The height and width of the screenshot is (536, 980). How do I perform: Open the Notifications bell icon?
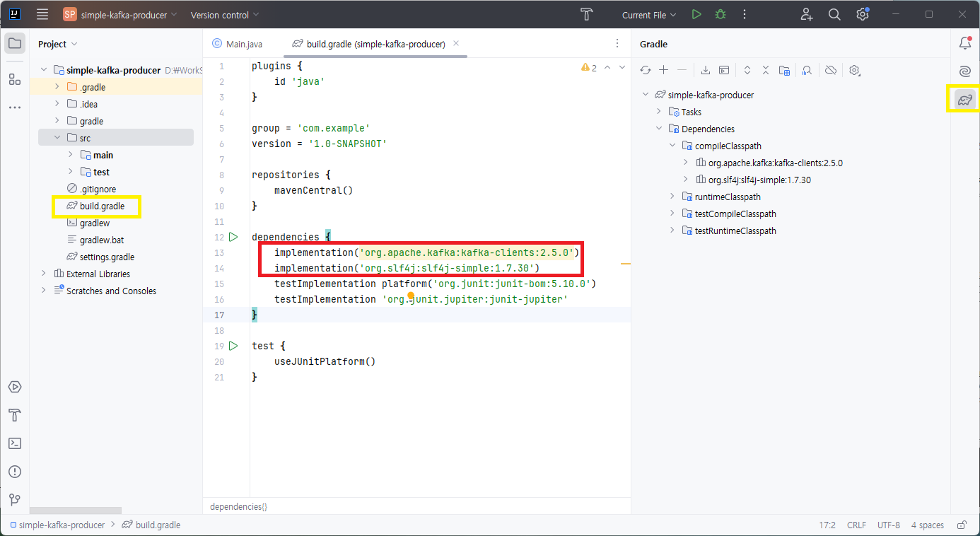click(x=965, y=43)
